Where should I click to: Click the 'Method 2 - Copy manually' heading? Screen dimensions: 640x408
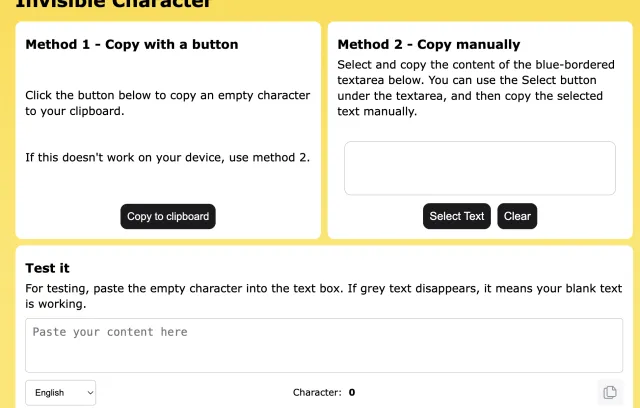coord(429,44)
